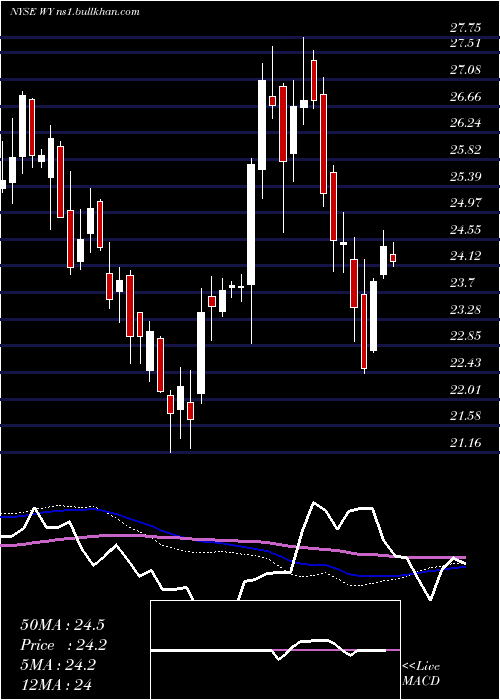This screenshot has width=500, height=700.
Task: Click the 26.24 price axis label
Action: pyautogui.click(x=465, y=123)
